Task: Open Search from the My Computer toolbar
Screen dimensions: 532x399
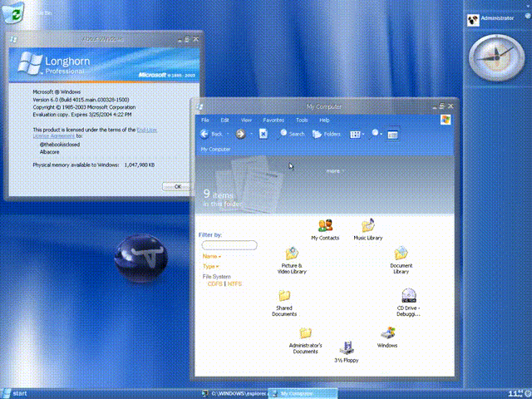Action: (x=291, y=134)
